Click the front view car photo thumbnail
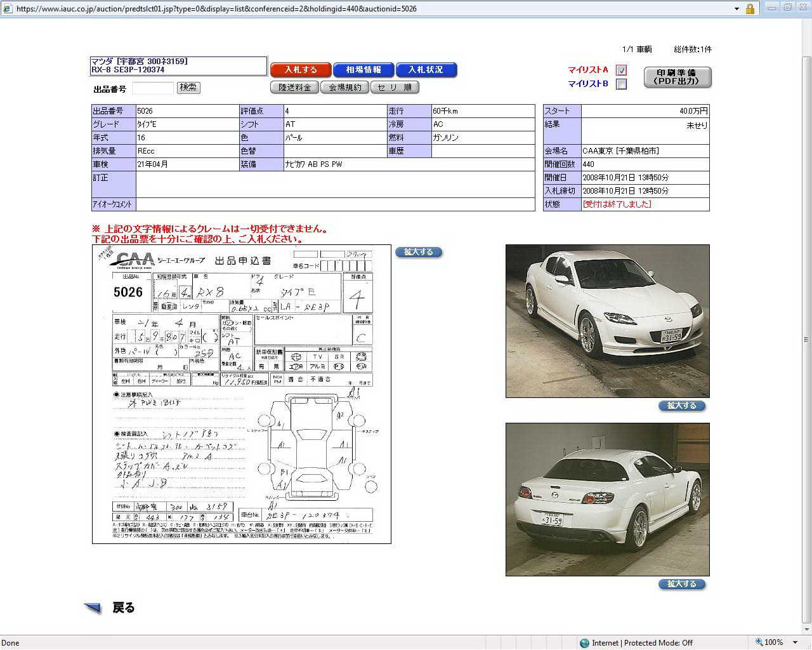812x650 pixels. pyautogui.click(x=607, y=321)
